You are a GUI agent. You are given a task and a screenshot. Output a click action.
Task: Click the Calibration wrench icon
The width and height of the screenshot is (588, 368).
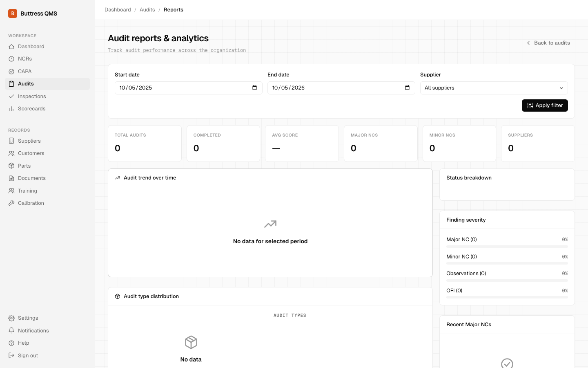11,203
